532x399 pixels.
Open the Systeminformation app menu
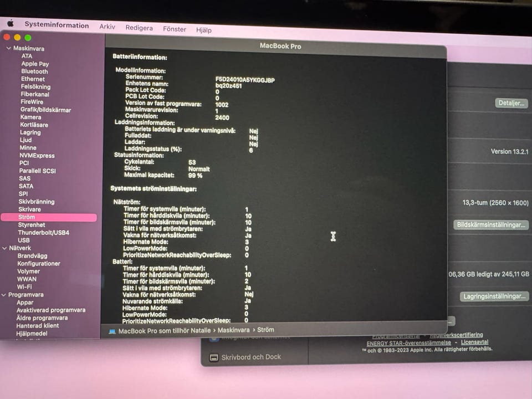pos(57,25)
